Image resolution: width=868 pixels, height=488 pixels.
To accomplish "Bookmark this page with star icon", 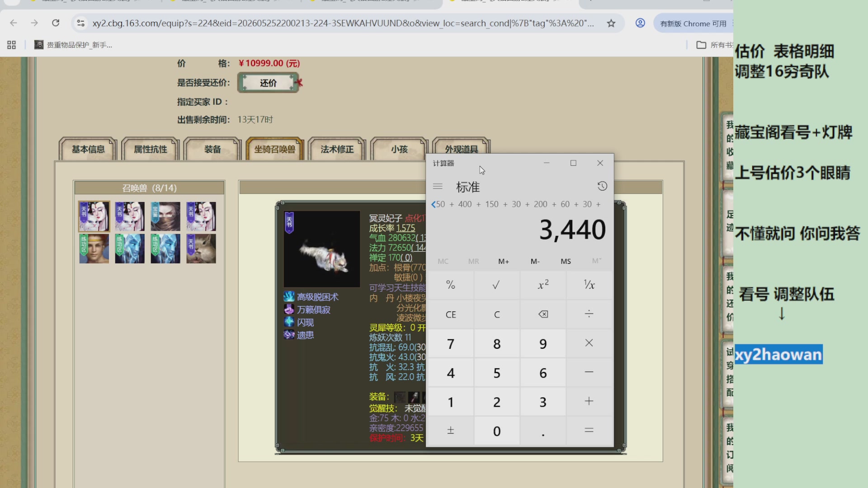I will click(611, 23).
